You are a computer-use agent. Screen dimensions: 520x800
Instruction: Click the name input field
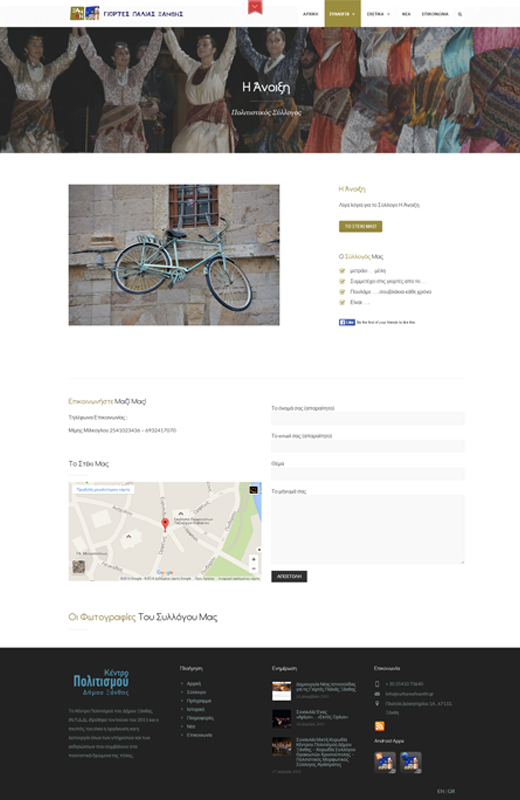pyautogui.click(x=367, y=418)
